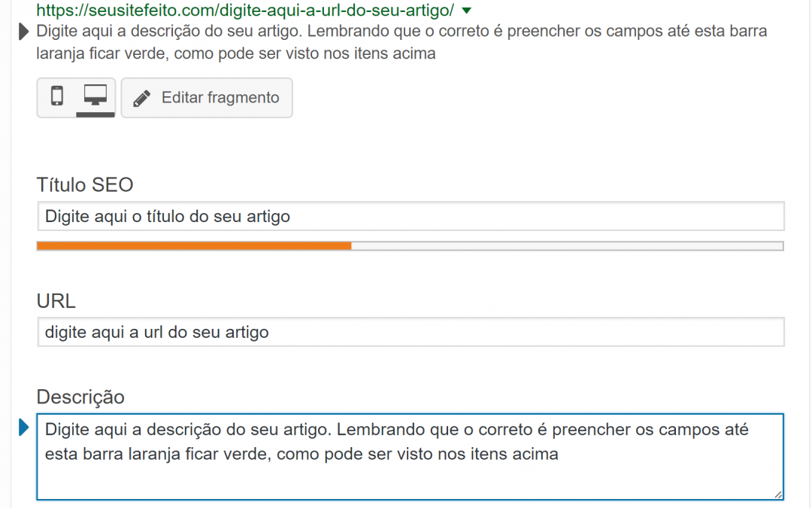Open the green dropdown arrow beside the snippet URL

[467, 11]
